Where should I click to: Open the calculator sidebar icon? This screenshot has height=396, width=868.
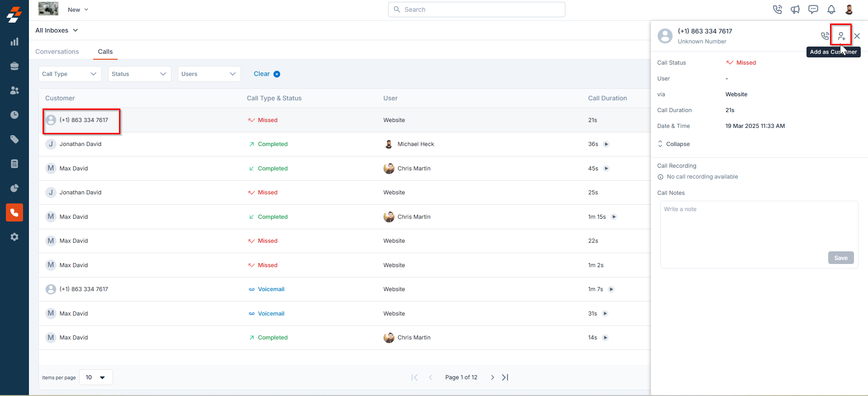pos(14,164)
